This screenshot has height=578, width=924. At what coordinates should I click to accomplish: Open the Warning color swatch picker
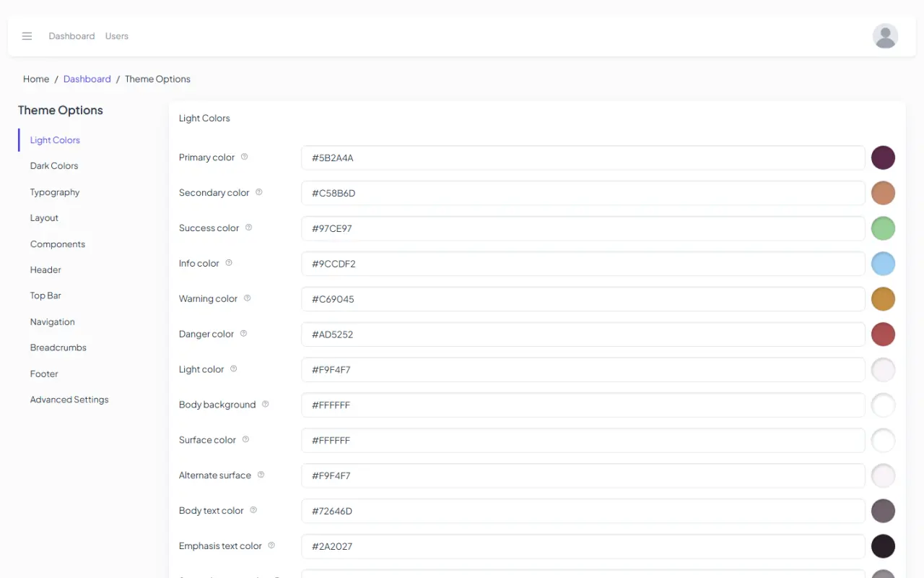883,299
